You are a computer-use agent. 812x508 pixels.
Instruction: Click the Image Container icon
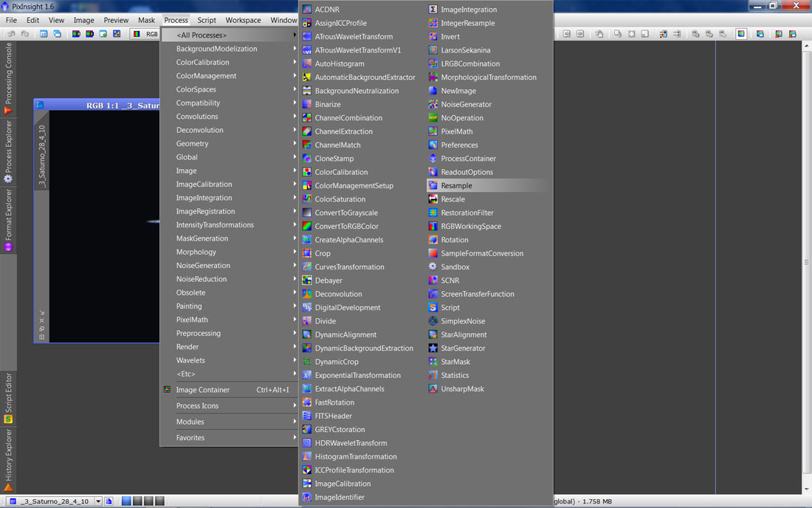click(x=167, y=389)
